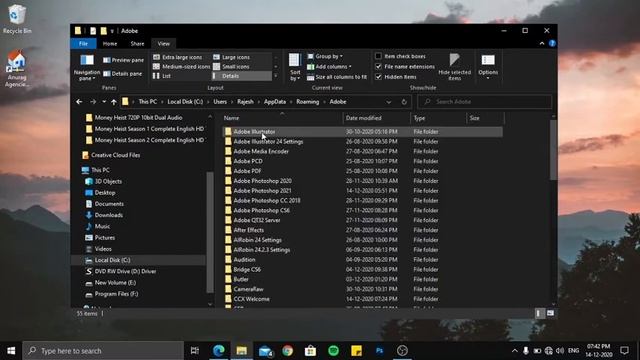
Task: Open the File tab
Action: click(x=83, y=44)
